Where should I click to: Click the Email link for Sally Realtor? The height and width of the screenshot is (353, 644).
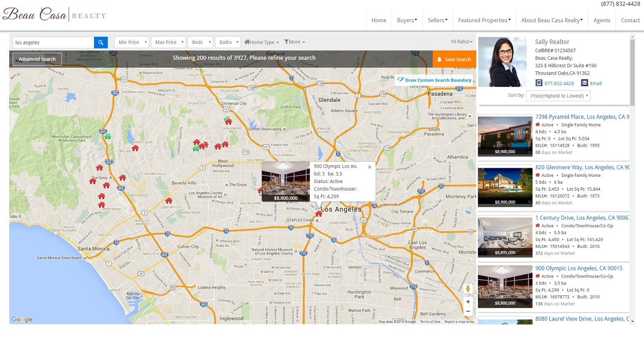click(x=596, y=83)
